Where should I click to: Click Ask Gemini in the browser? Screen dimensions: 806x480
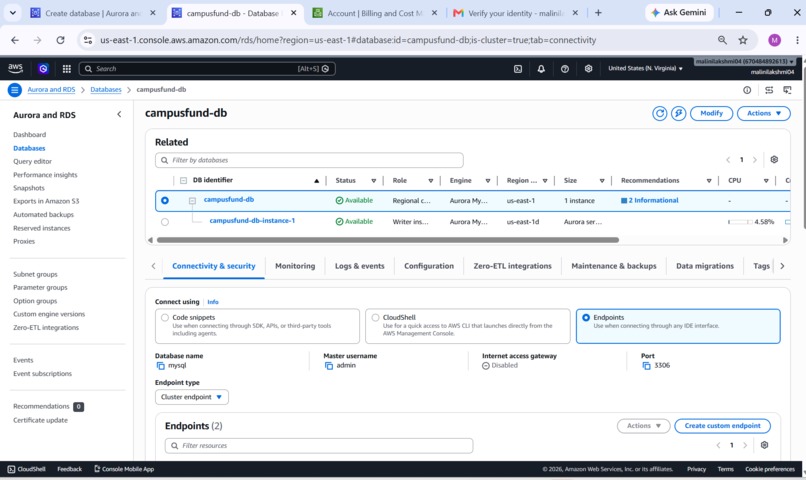(679, 12)
